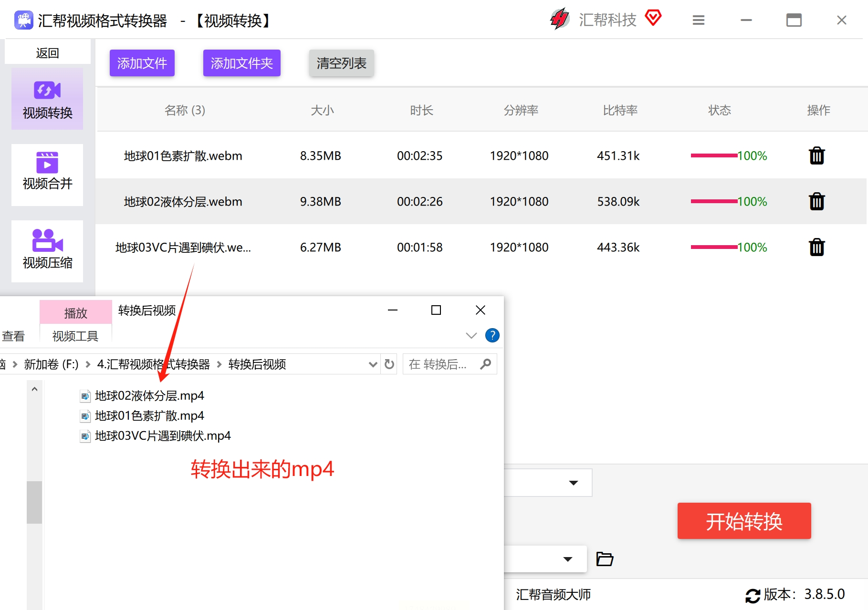
Task: Open the hamburger menu in title bar
Action: 698,20
